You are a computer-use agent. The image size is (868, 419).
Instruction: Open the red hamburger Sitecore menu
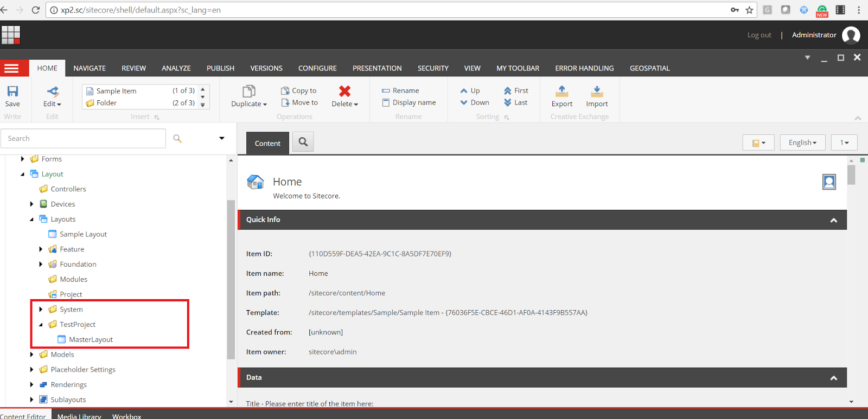[11, 68]
